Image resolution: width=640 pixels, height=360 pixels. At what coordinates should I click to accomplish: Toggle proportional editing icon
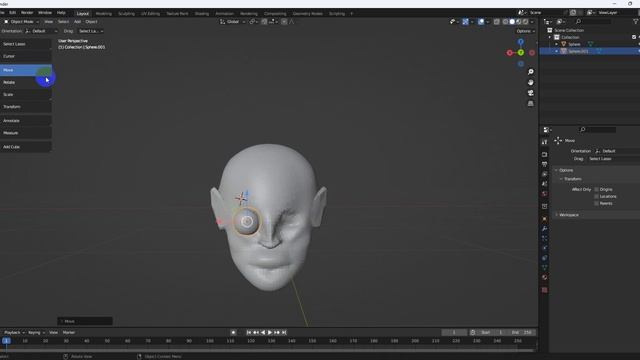[x=284, y=22]
